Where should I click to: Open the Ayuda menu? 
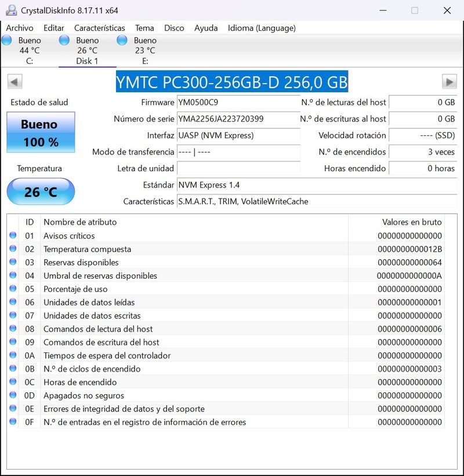(x=206, y=28)
